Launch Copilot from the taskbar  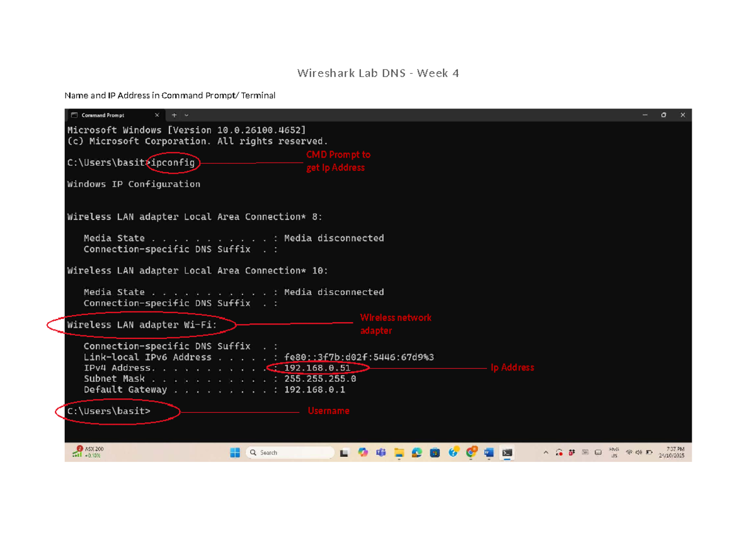(363, 452)
